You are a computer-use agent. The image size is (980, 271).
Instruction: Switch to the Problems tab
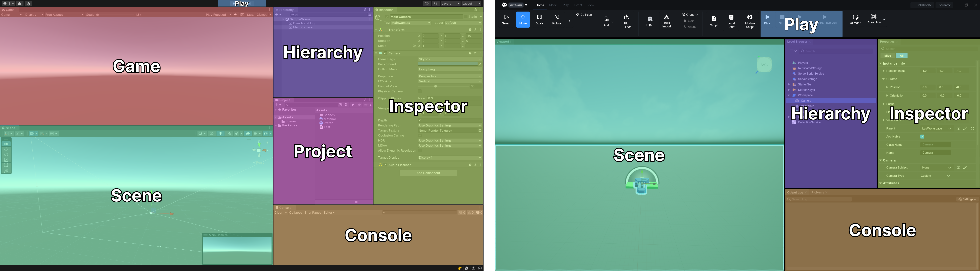coord(817,193)
